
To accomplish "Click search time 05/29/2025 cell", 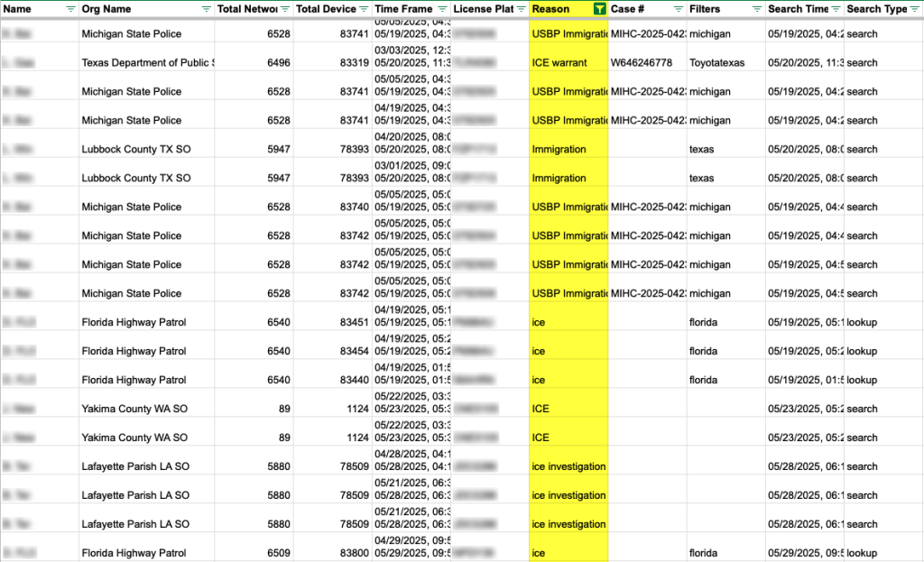I will [804, 548].
